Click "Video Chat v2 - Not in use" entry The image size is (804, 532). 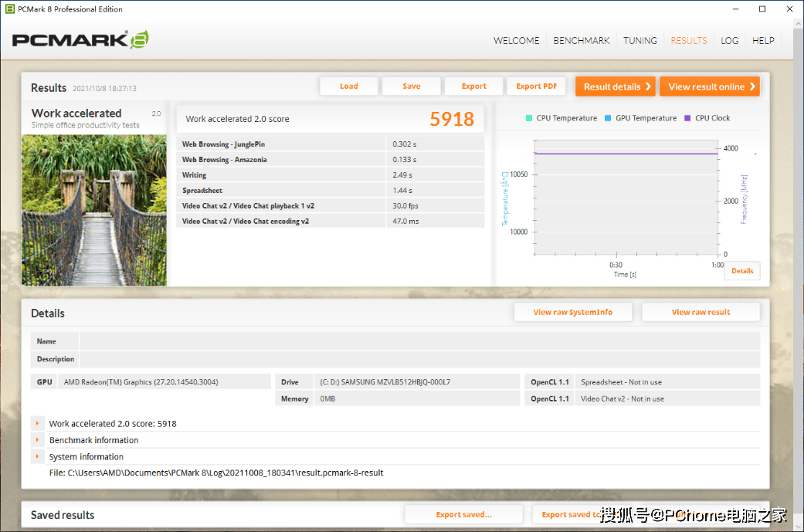[x=622, y=398]
